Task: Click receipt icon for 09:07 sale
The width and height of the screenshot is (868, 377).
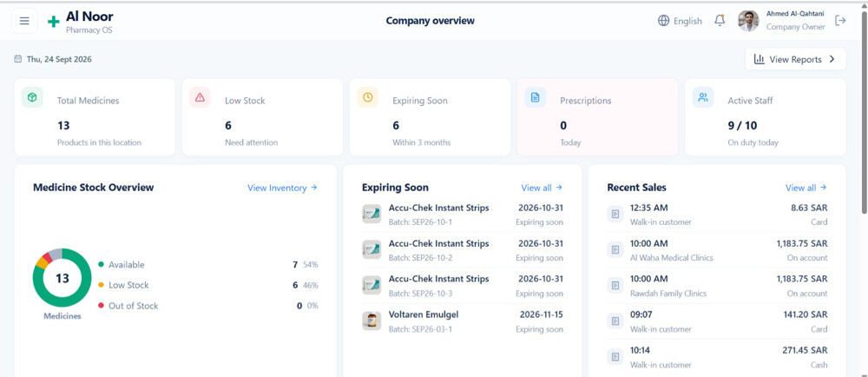Action: click(615, 321)
